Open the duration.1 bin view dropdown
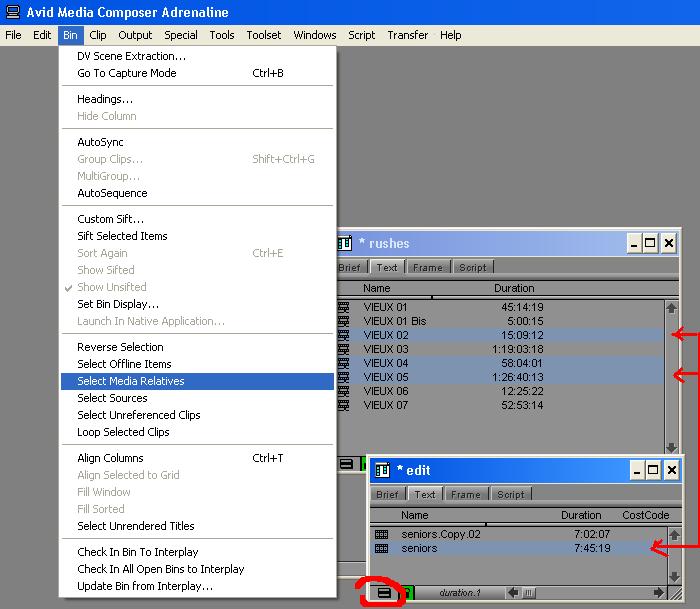Image resolution: width=700 pixels, height=609 pixels. (460, 593)
